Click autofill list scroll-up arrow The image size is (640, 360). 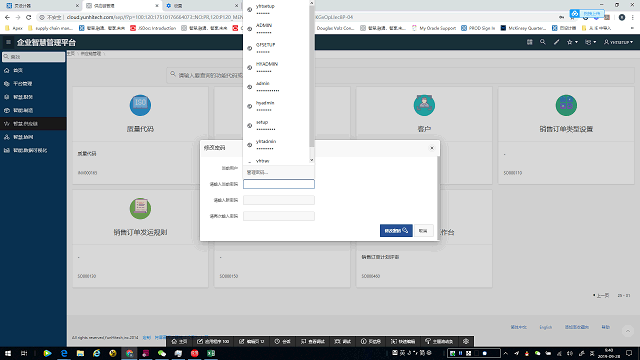(x=311, y=3)
